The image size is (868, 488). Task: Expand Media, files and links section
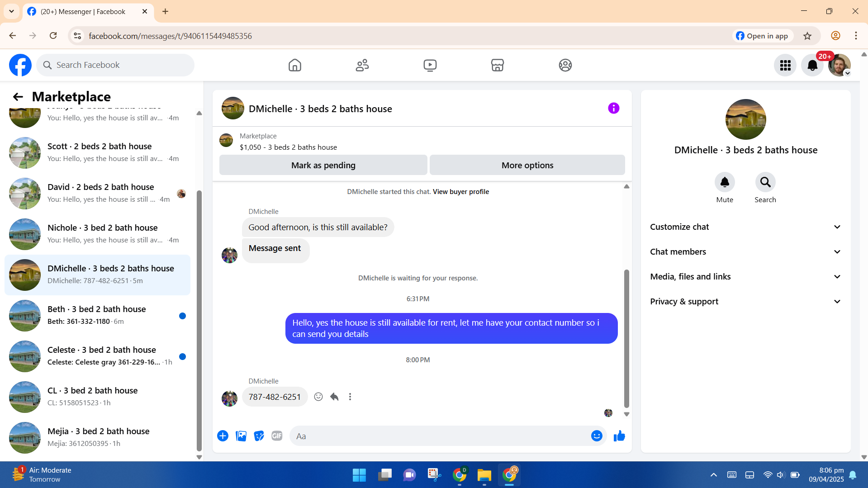tap(746, 277)
